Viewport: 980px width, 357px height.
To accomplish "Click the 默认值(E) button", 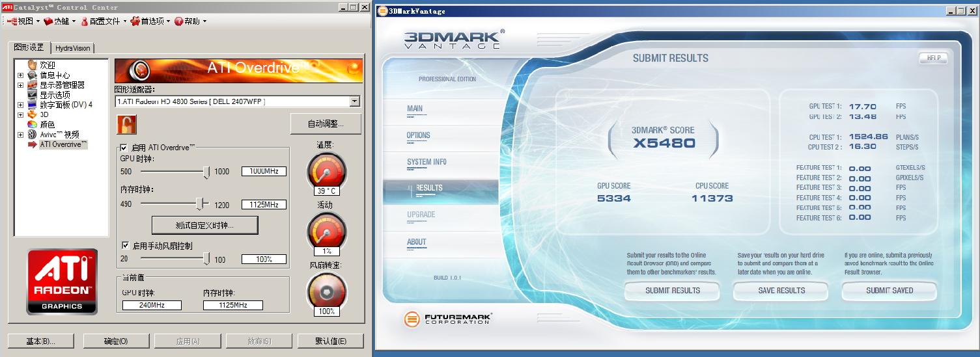I will tap(330, 341).
